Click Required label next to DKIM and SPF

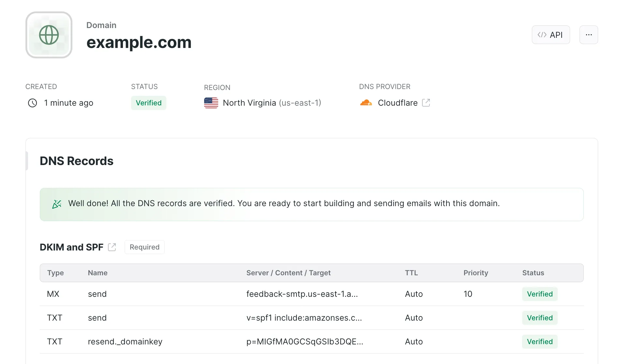tap(144, 247)
